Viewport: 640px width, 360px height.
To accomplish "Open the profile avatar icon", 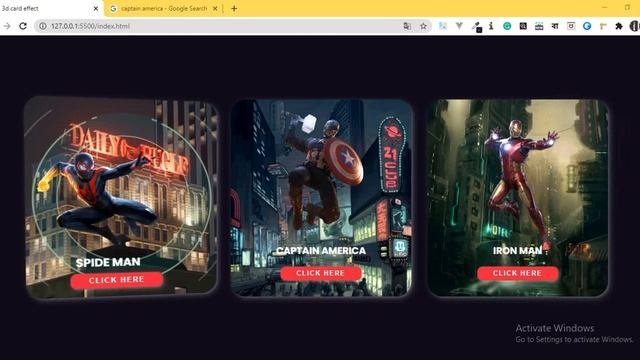I will (x=634, y=26).
